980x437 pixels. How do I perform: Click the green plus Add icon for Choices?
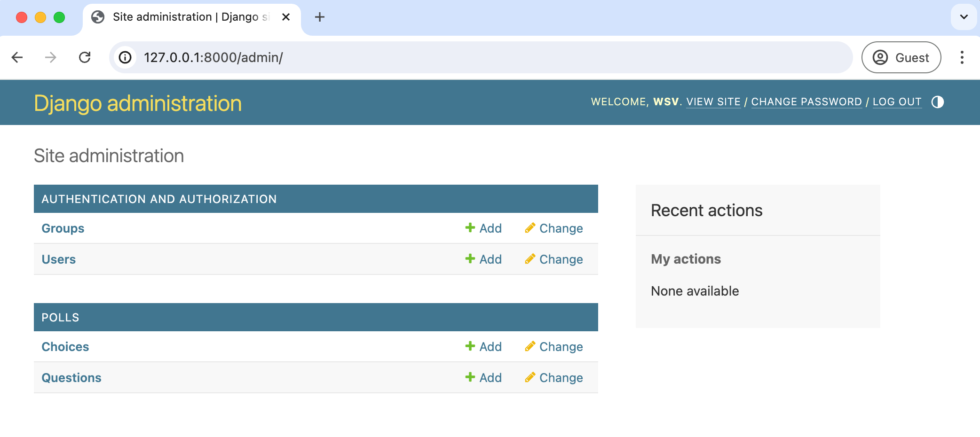[x=470, y=346]
